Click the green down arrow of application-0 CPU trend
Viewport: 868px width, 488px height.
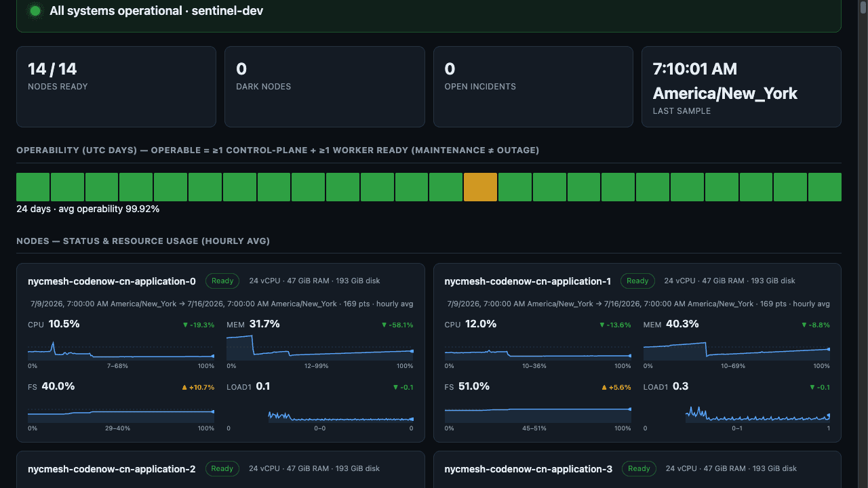(184, 325)
